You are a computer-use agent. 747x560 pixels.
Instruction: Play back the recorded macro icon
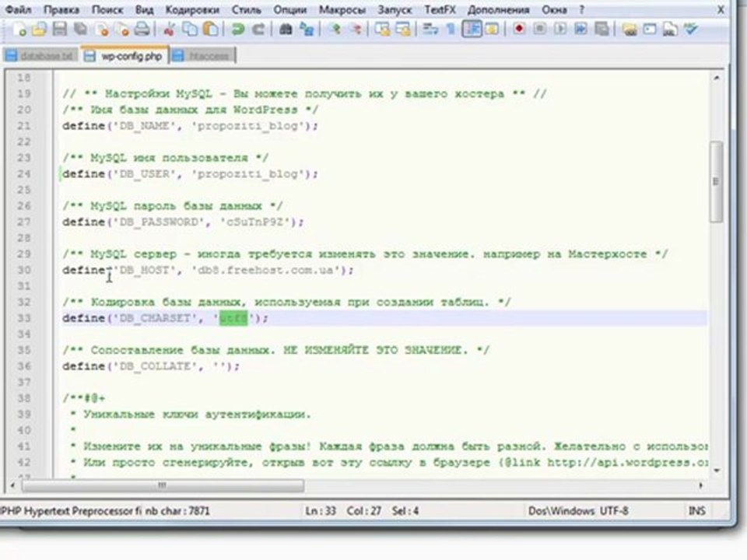pos(560,30)
